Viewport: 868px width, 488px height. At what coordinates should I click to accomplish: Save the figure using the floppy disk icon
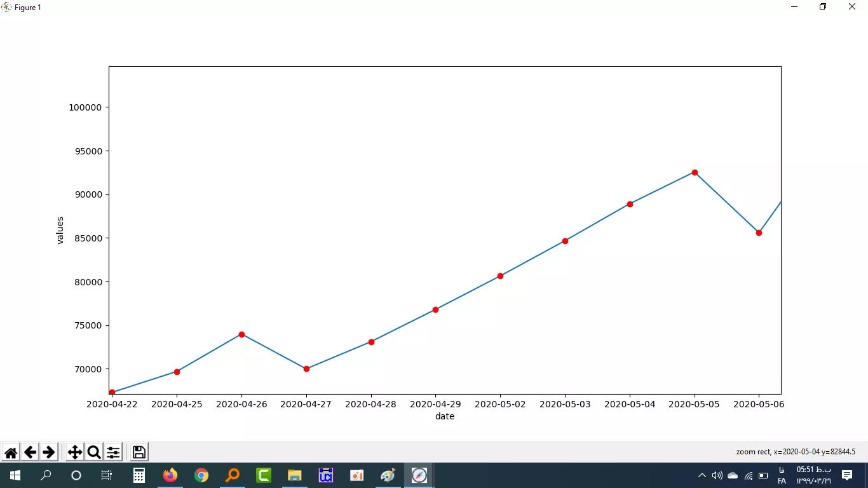[139, 452]
